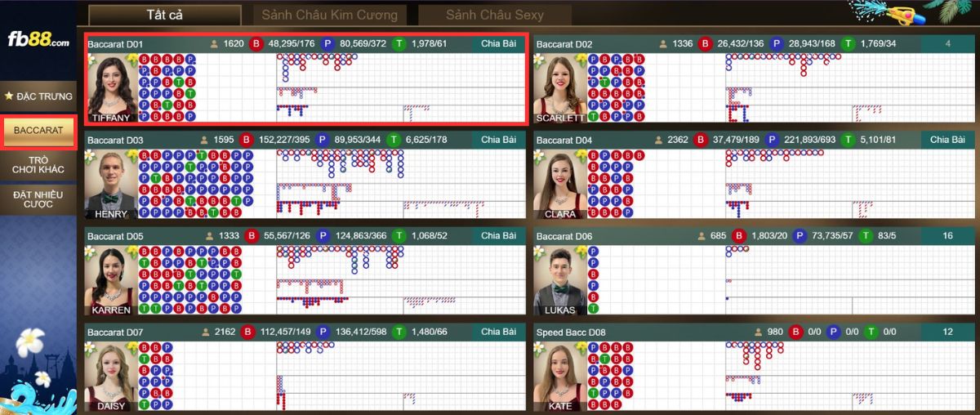Open the Sảnh Châu Kim Cương tab
The height and width of the screenshot is (415, 980).
coord(329,15)
